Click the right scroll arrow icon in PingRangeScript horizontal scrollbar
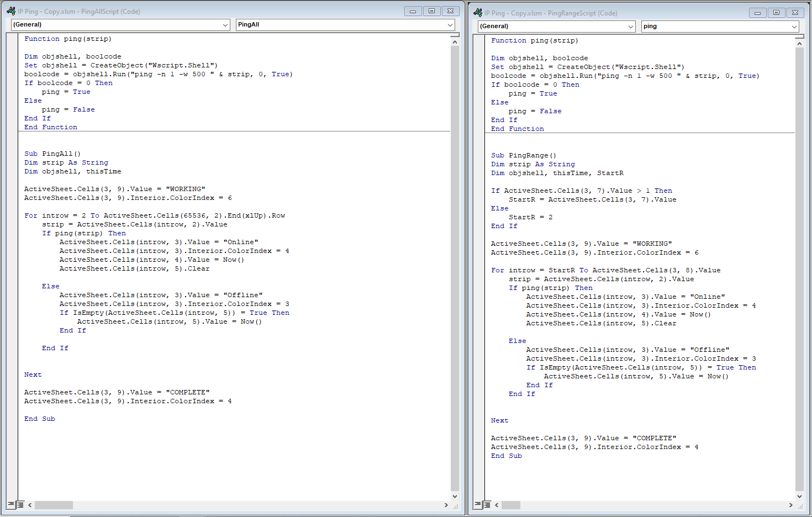Viewport: 812px width, 517px height. point(792,505)
